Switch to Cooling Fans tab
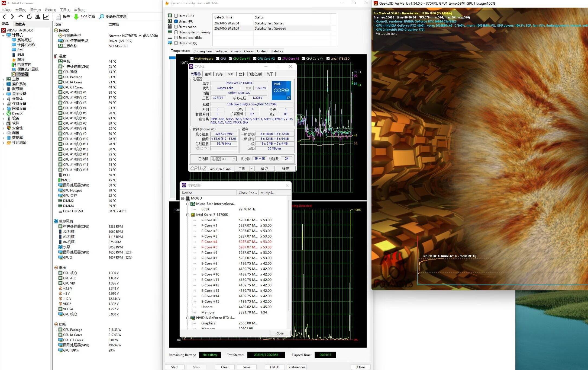This screenshot has height=370, width=588. click(203, 51)
